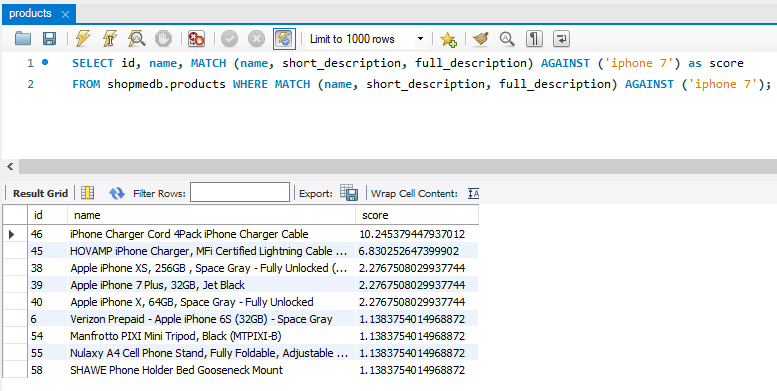Refresh results with blue arrows icon
The image size is (777, 391).
117,193
